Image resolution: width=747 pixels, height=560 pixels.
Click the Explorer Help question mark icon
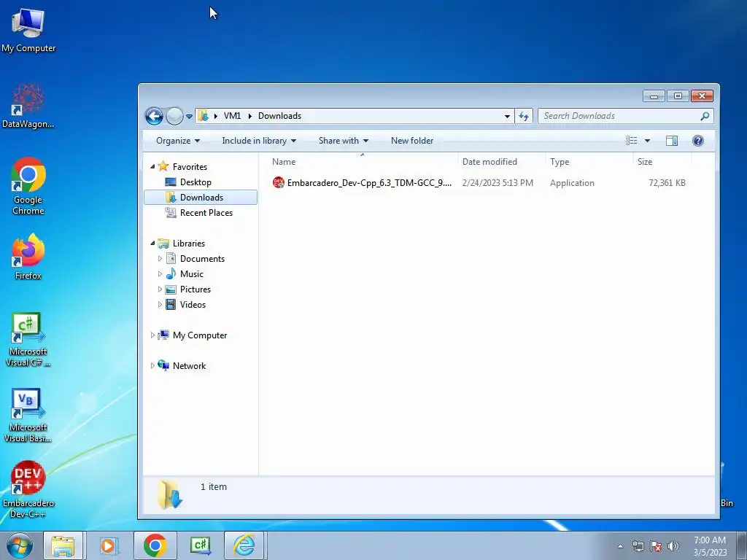(698, 141)
